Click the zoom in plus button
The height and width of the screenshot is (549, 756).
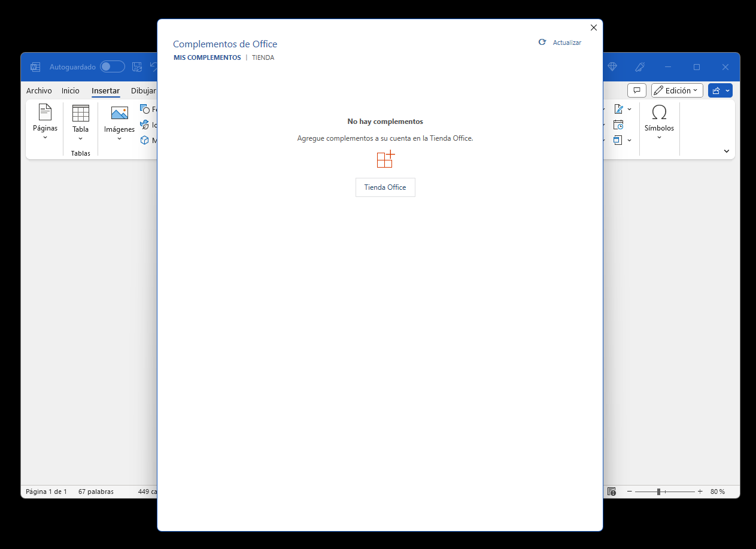(x=700, y=492)
